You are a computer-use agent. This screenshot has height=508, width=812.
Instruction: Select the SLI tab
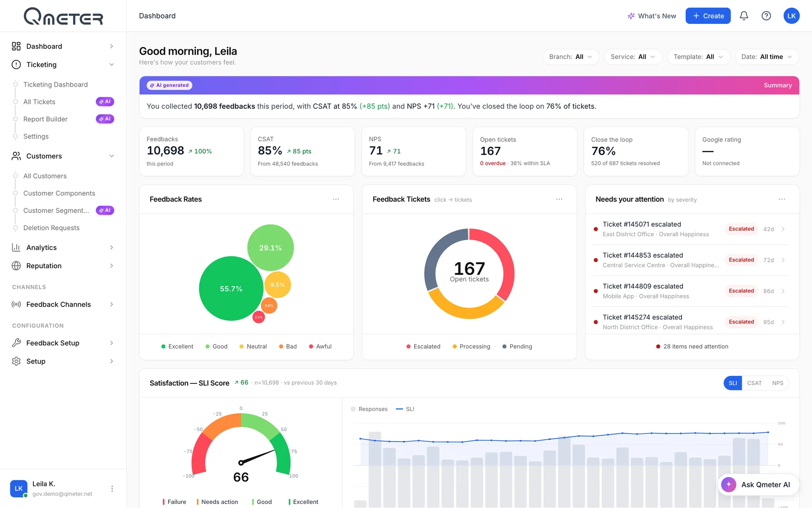[x=733, y=383]
